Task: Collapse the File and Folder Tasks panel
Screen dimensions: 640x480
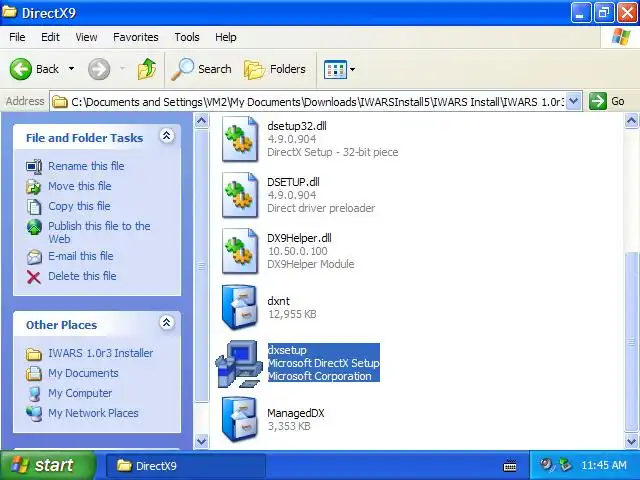Action: [x=167, y=136]
